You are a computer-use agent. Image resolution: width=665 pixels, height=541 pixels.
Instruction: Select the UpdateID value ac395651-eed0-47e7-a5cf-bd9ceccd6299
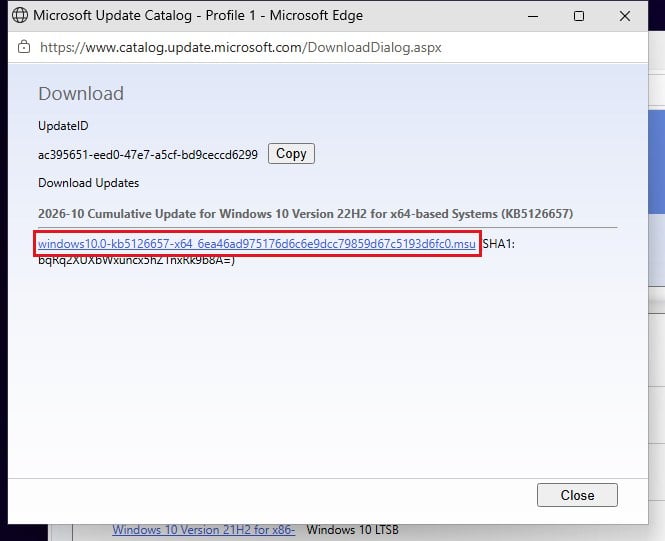[x=148, y=154]
